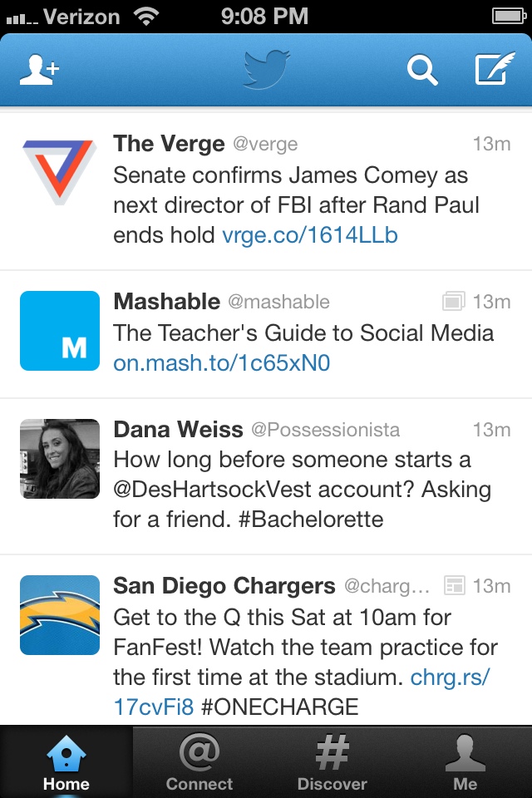Screen dimensions: 532x798
Task: Compose a new tweet
Action: (495, 70)
